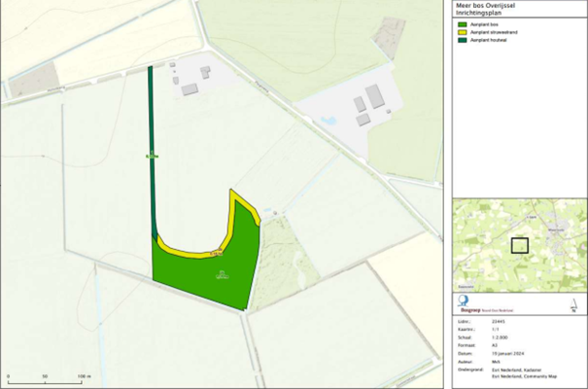Click the map scale bar

(x=45, y=382)
